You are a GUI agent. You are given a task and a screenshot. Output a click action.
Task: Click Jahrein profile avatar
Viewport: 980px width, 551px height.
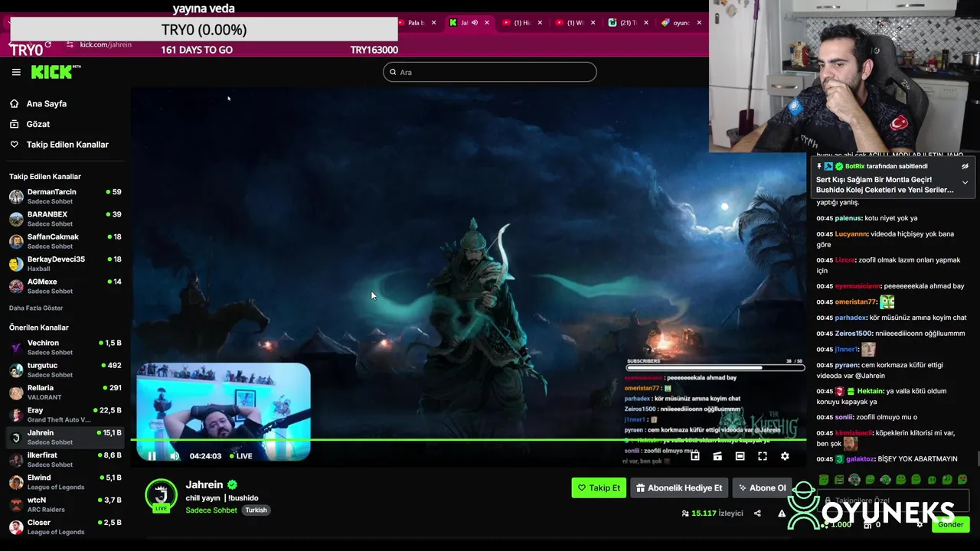162,495
